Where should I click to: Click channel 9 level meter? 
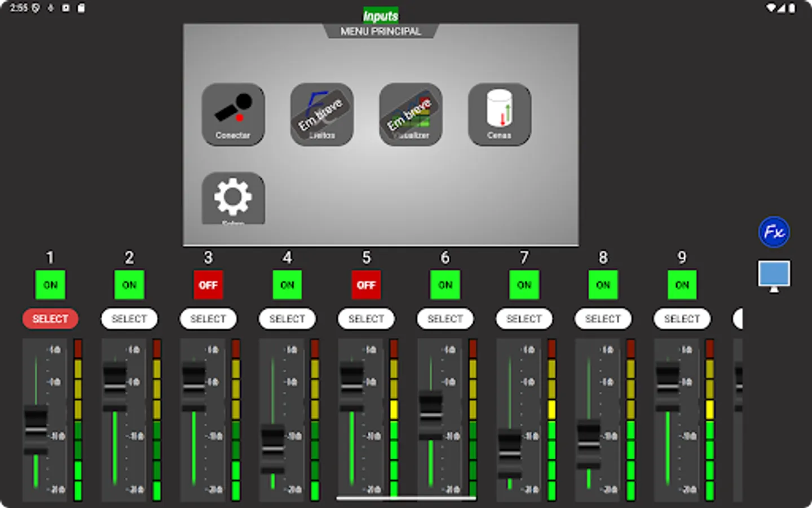pyautogui.click(x=709, y=420)
